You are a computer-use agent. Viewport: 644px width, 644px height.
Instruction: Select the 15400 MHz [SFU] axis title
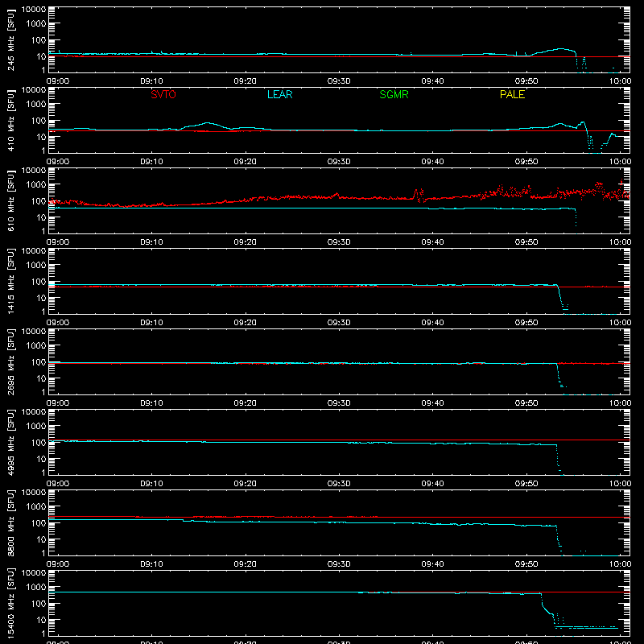point(10,603)
